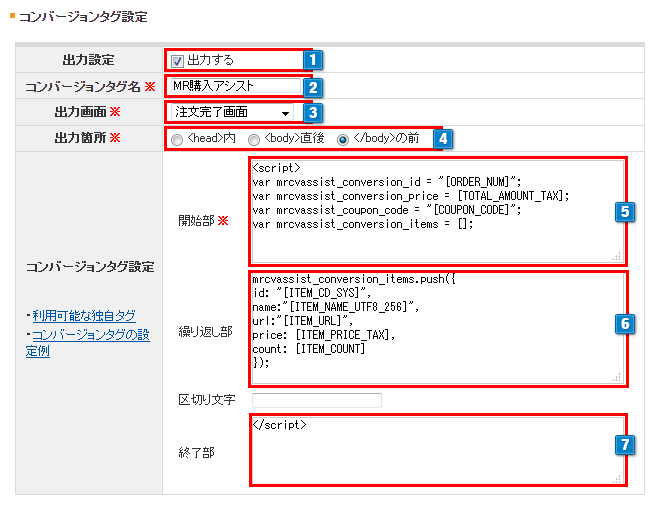Screen dimensions: 655x507
Task: Click the 出力箇所 row label
Action: click(x=80, y=138)
